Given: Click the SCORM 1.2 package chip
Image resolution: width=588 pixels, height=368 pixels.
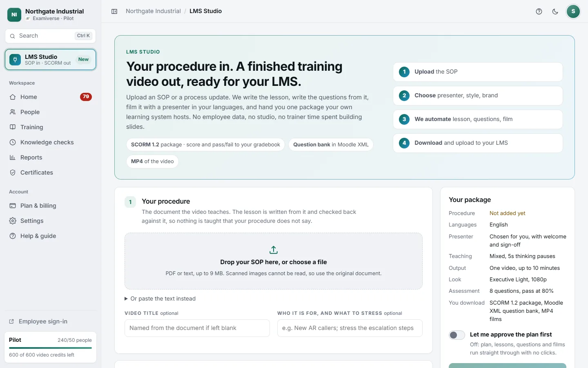Looking at the screenshot, I should tap(205, 145).
